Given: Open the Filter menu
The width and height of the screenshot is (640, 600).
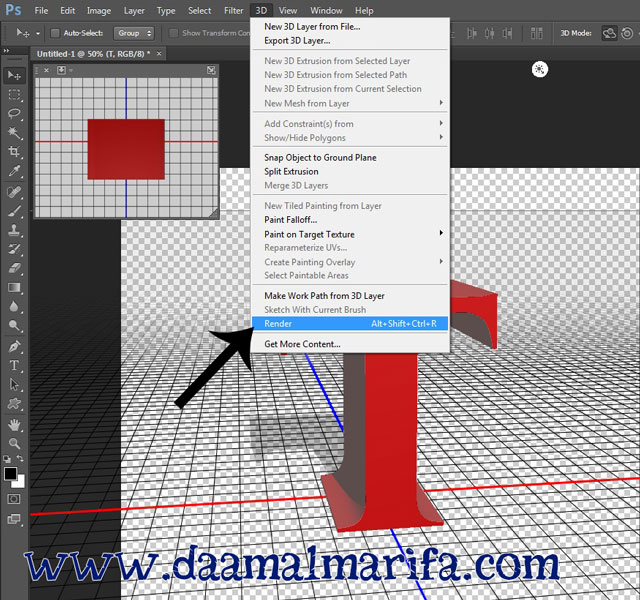Looking at the screenshot, I should coord(233,11).
